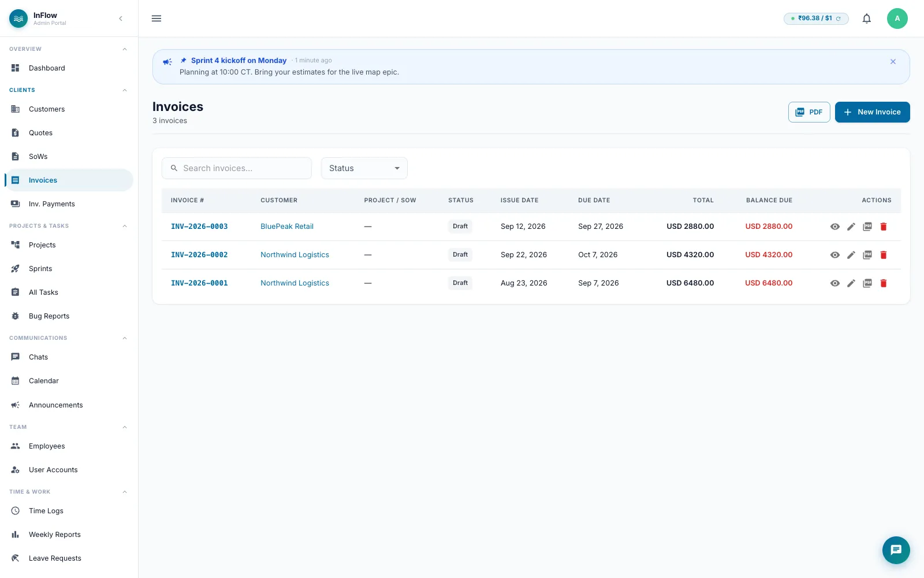Open the Status filter dropdown
Screen dimensions: 924x578
364,168
